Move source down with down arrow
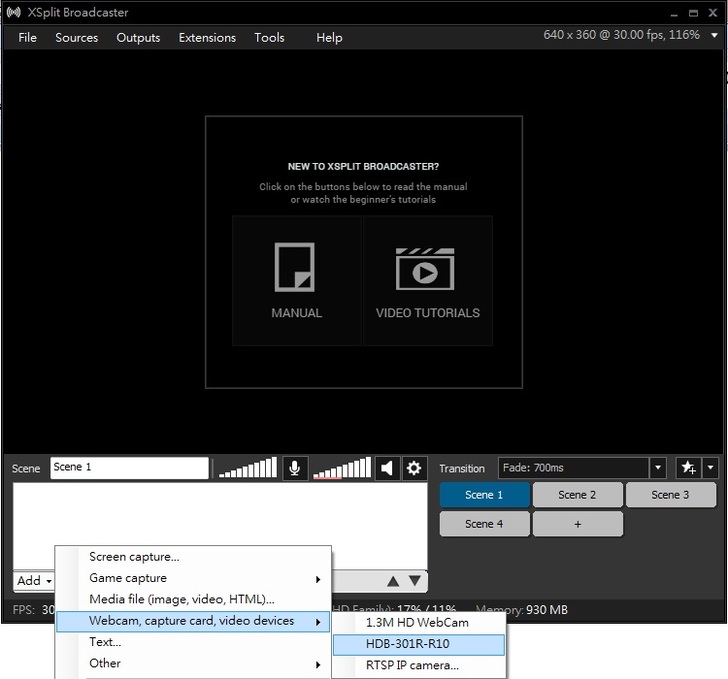The height and width of the screenshot is (679, 728). click(415, 581)
